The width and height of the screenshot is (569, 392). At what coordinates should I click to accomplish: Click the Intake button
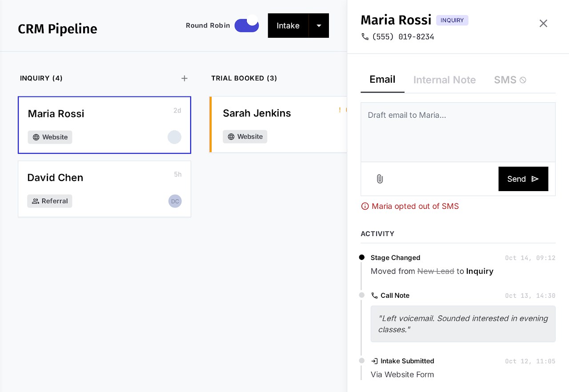pyautogui.click(x=288, y=26)
